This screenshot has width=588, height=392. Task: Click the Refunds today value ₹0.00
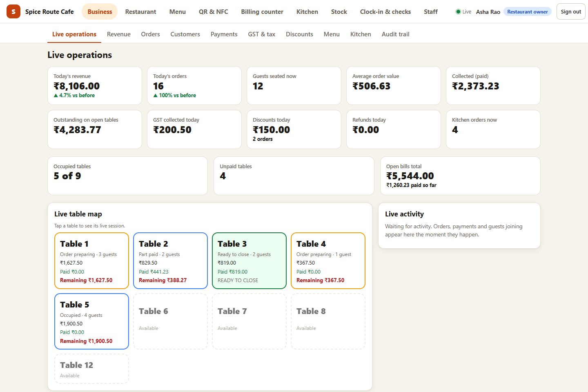pyautogui.click(x=365, y=130)
